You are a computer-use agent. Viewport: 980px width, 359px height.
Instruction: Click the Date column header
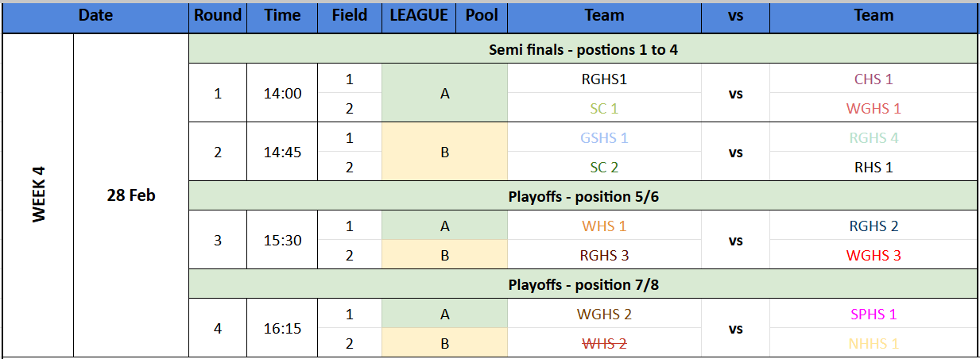[95, 15]
